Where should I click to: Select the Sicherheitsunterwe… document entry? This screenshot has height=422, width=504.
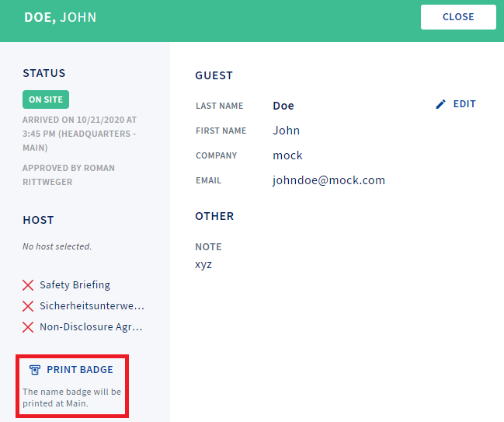92,306
